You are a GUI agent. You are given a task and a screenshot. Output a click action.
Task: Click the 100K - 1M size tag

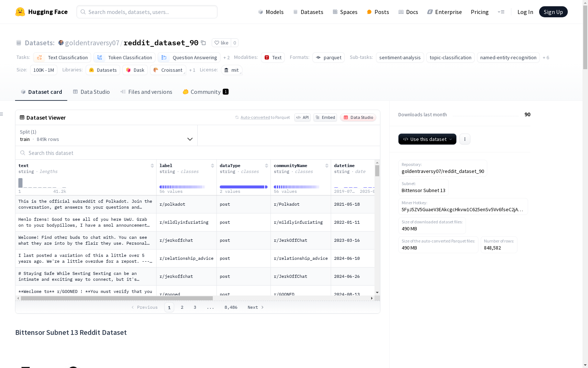pos(44,70)
